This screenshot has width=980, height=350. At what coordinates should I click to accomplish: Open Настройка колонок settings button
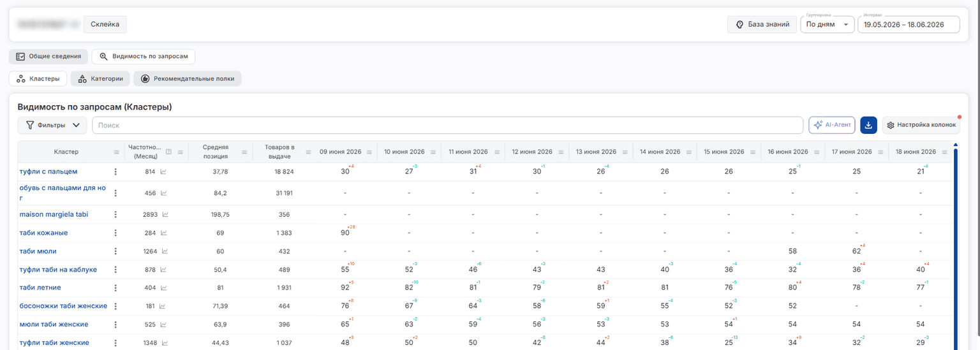pyautogui.click(x=921, y=125)
